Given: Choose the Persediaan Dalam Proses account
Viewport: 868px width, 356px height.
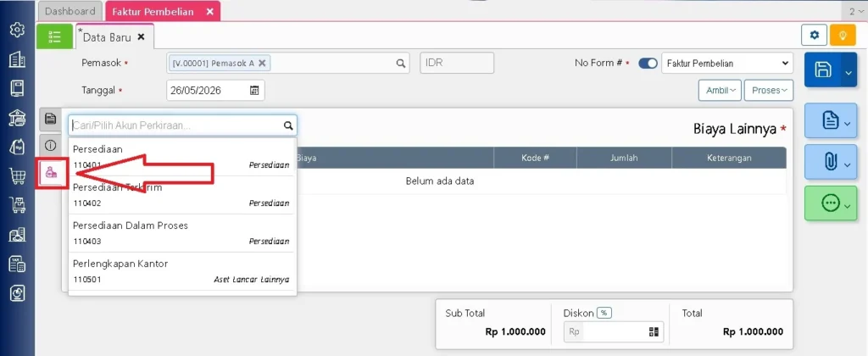Looking at the screenshot, I should click(181, 234).
